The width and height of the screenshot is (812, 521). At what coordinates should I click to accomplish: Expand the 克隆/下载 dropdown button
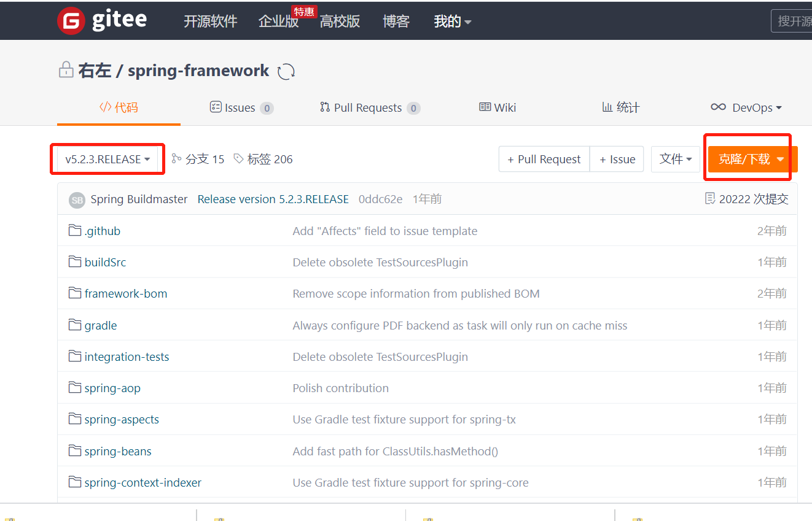click(x=752, y=159)
